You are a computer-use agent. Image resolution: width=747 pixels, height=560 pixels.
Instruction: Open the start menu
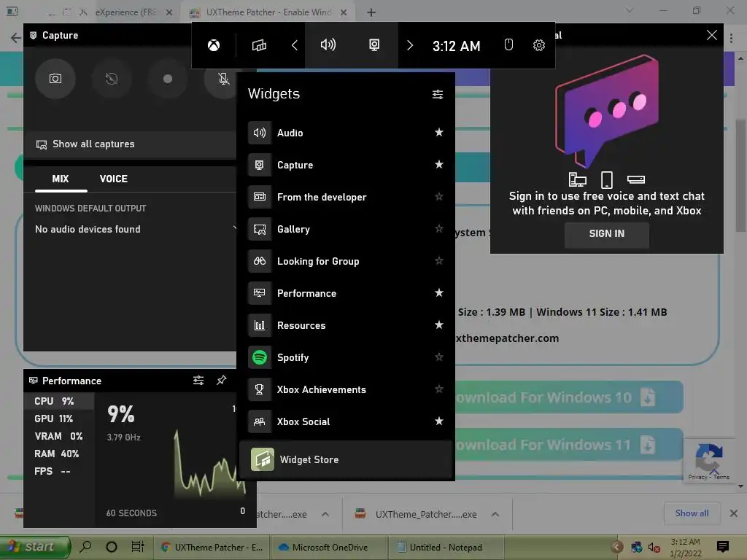pyautogui.click(x=35, y=547)
